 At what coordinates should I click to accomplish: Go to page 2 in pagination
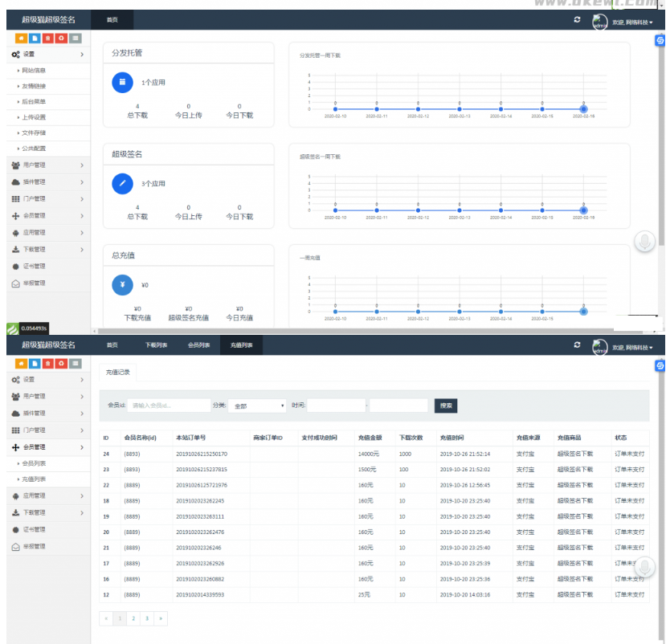click(x=133, y=618)
